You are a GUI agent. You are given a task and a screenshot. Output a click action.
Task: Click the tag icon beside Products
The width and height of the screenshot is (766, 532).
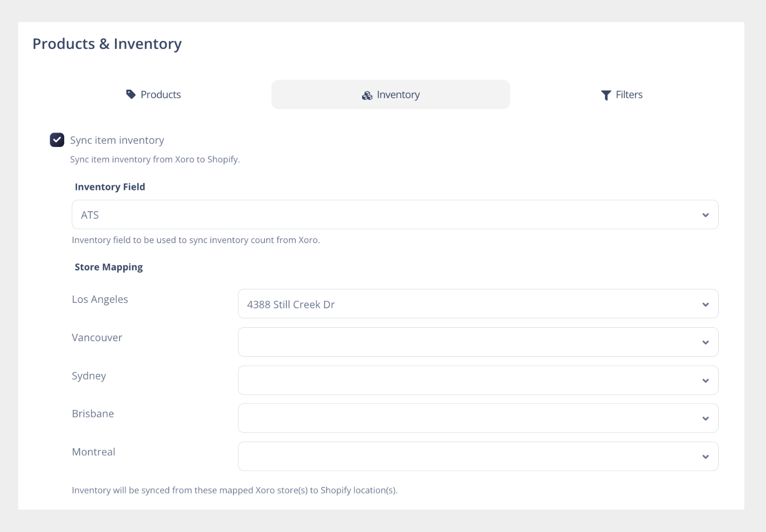click(x=130, y=94)
